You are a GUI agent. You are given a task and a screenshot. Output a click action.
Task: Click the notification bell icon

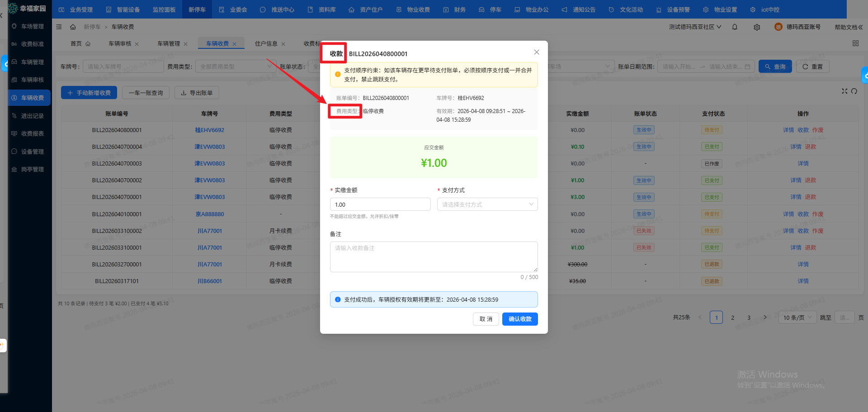click(735, 27)
